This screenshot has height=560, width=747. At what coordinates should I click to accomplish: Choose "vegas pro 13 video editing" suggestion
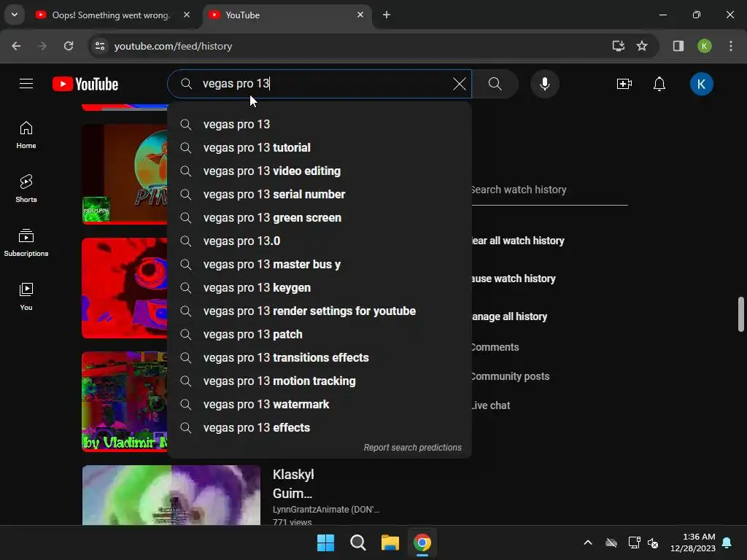click(x=320, y=171)
